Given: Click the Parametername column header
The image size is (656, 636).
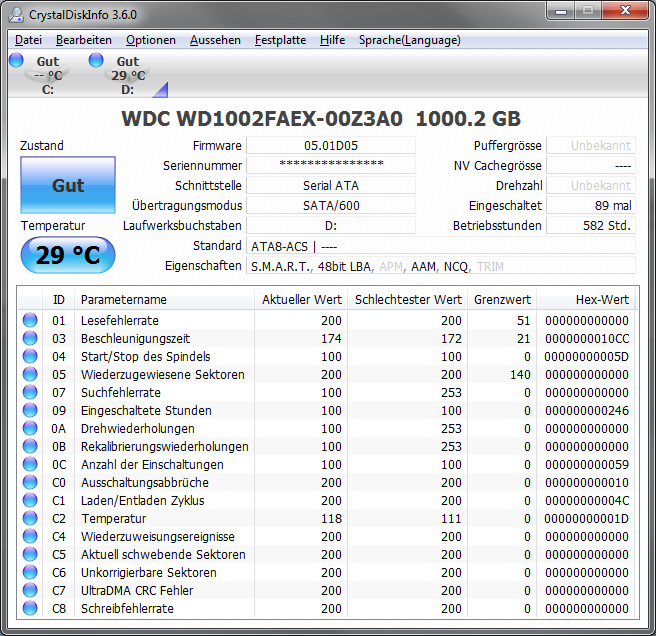Looking at the screenshot, I should click(164, 300).
